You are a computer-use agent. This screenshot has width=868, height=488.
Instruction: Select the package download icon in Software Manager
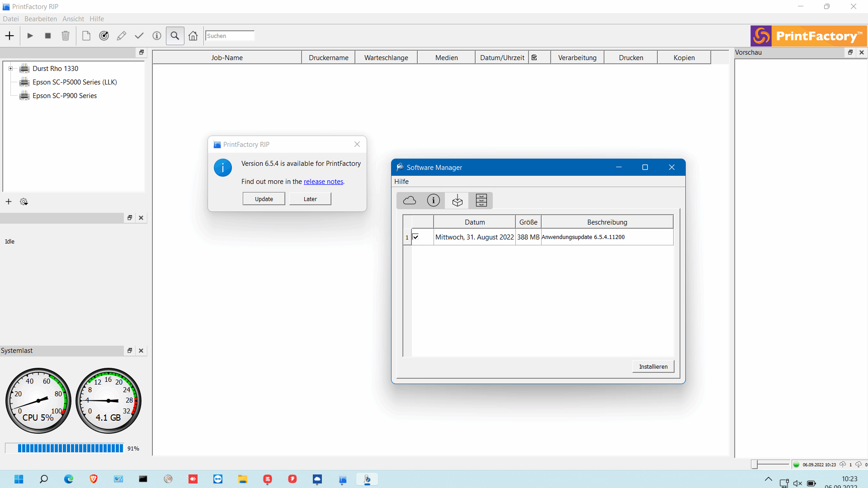click(458, 200)
